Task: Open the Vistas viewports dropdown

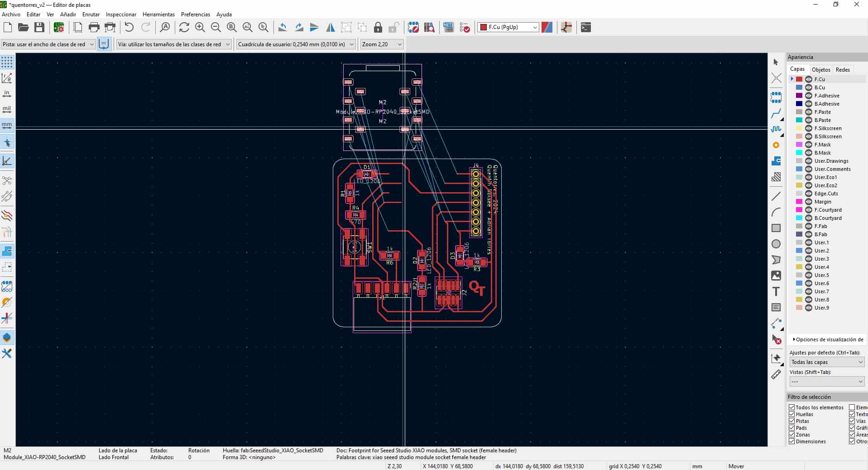Action: 827,382
